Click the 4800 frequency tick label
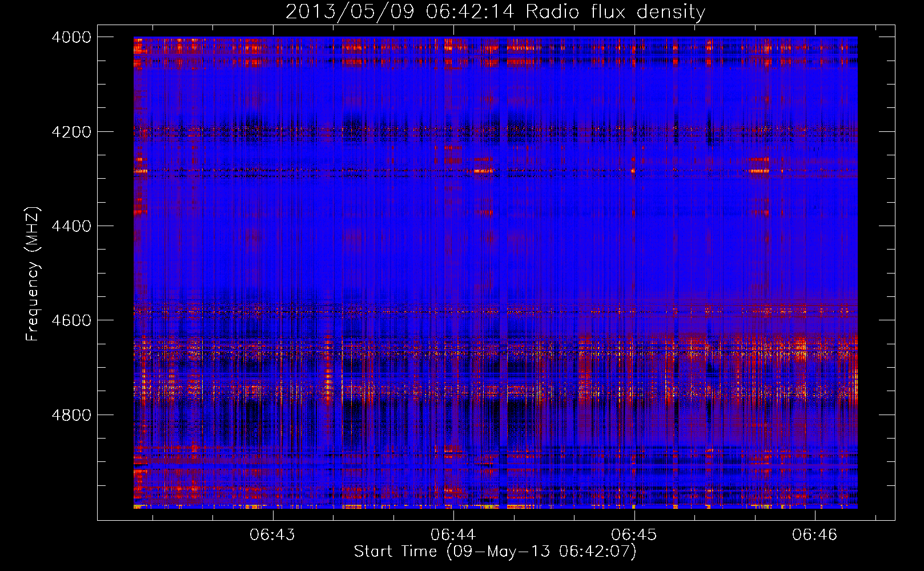Image resolution: width=924 pixels, height=571 pixels. (x=71, y=415)
